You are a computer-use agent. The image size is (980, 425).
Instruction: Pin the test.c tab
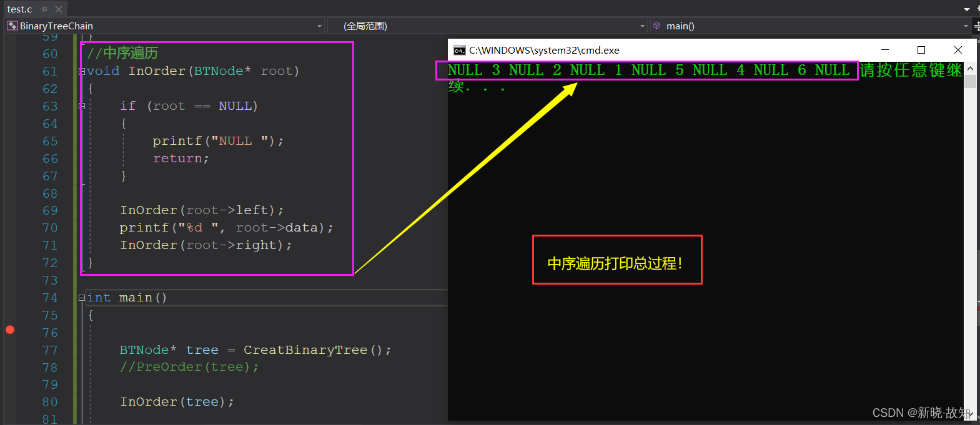44,9
